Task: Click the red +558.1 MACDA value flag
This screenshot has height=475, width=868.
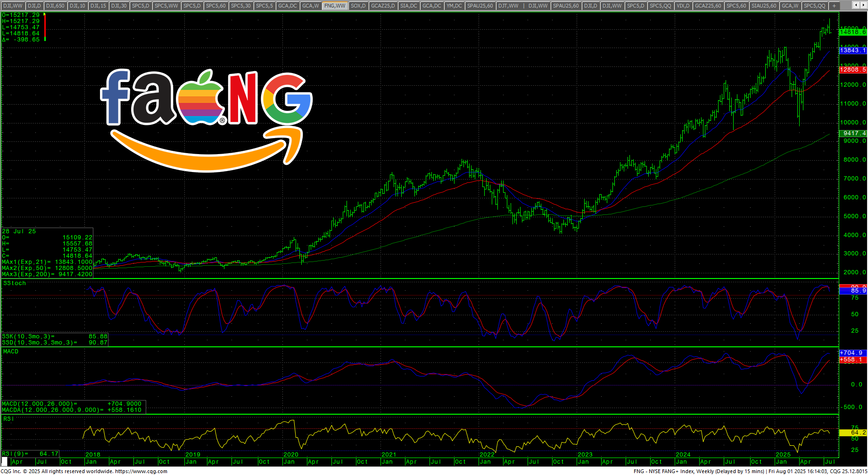Action: pos(853,360)
